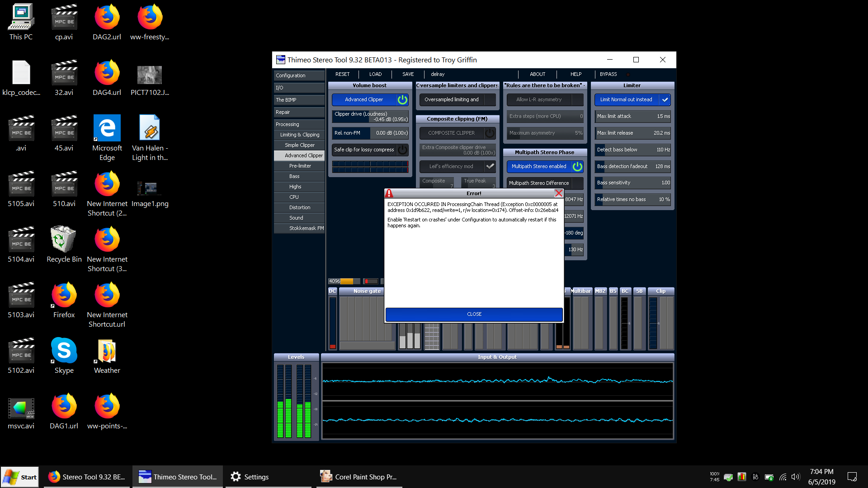Viewport: 868px width, 488px height.
Task: Select CPU in sidebar
Action: 299,197
